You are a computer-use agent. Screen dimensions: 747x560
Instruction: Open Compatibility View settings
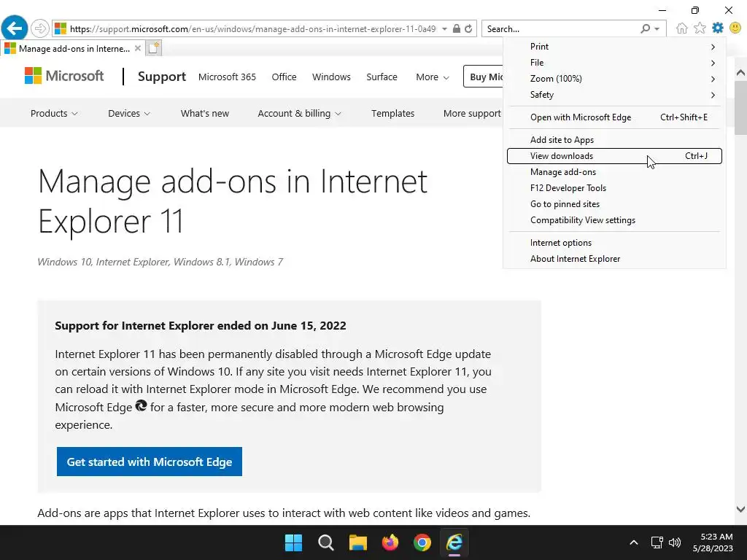click(614, 220)
